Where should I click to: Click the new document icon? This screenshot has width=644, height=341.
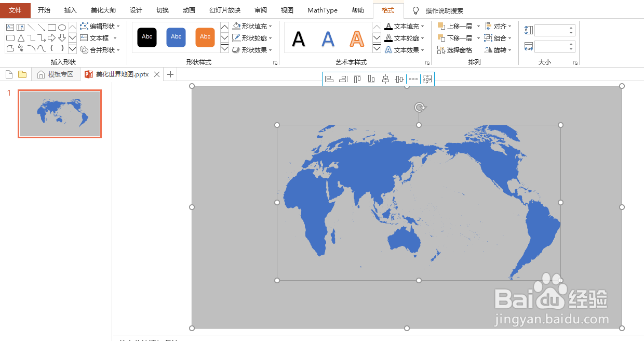click(9, 74)
